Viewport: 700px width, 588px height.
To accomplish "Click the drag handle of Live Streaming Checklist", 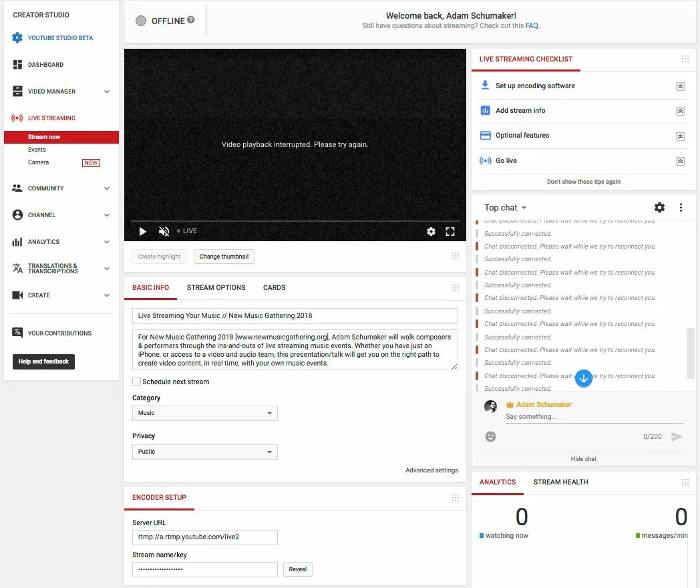I will pos(685,59).
